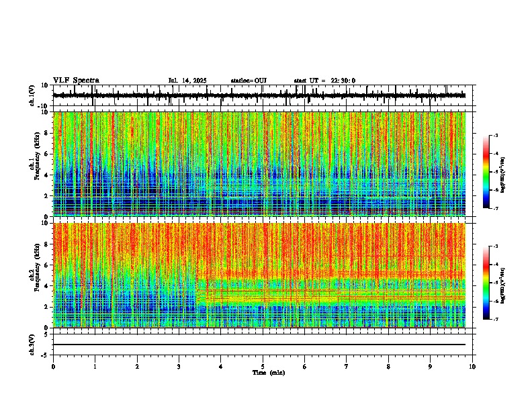
Task: Click the ch.1 color scale bar
Action: [x=486, y=172]
